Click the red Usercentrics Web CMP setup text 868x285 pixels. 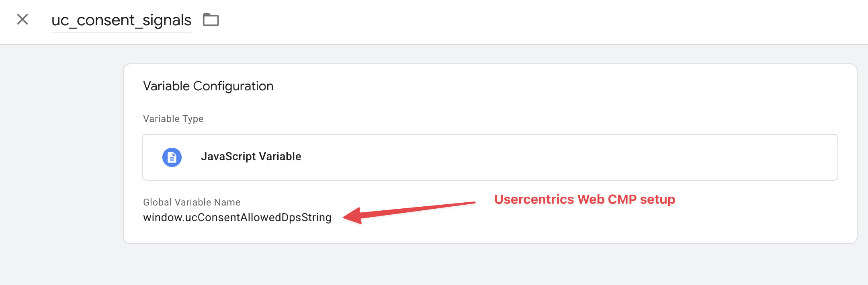584,199
